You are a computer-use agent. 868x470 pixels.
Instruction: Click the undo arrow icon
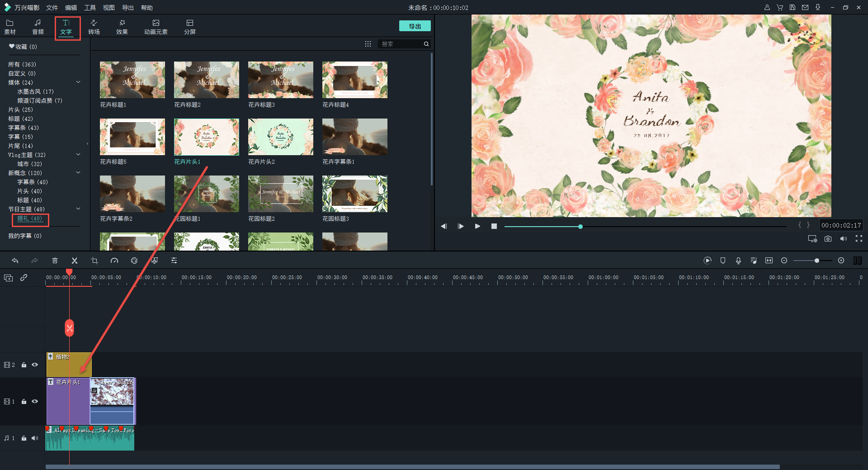(15, 261)
